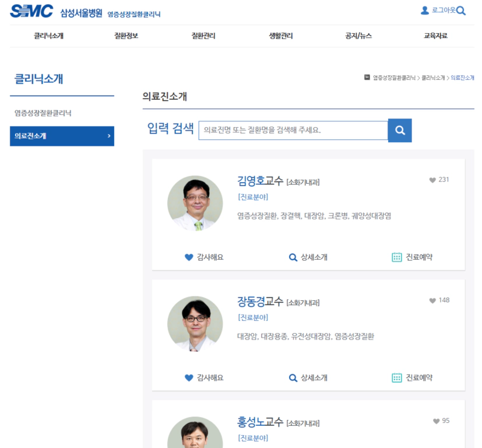Image resolution: width=482 pixels, height=448 pixels.
Task: Click the 입력 검색 label
Action: coord(170,128)
